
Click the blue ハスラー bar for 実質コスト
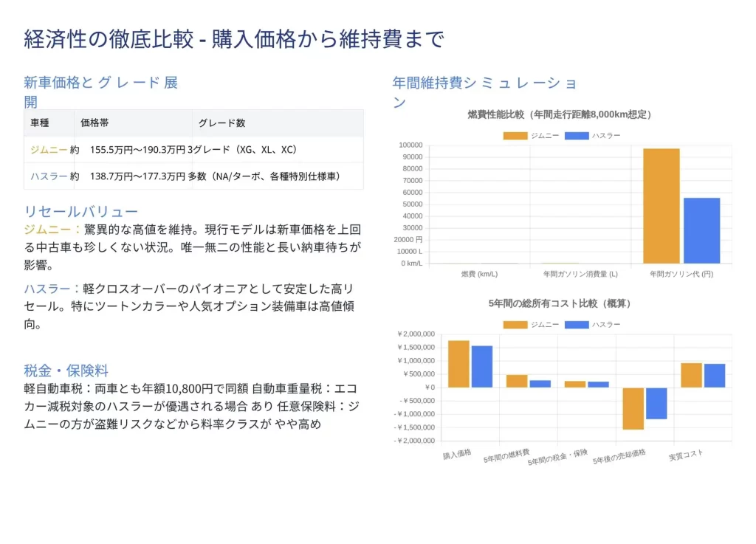(715, 376)
